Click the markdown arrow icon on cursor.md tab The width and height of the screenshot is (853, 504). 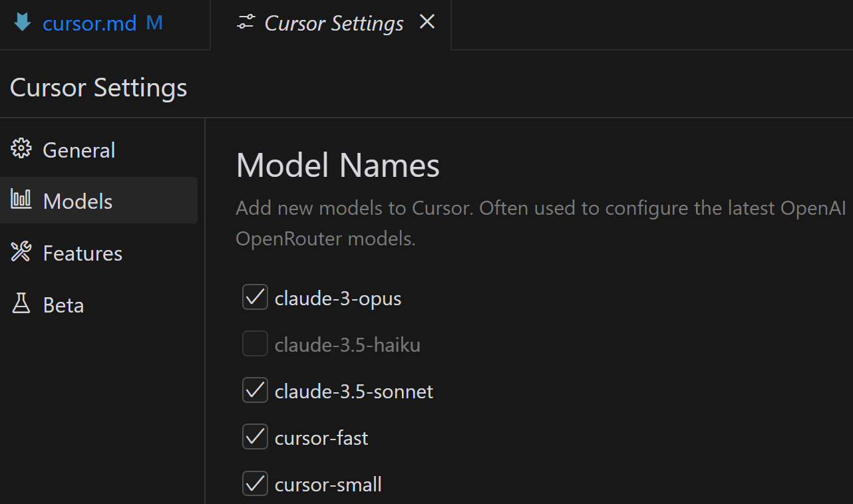[23, 23]
